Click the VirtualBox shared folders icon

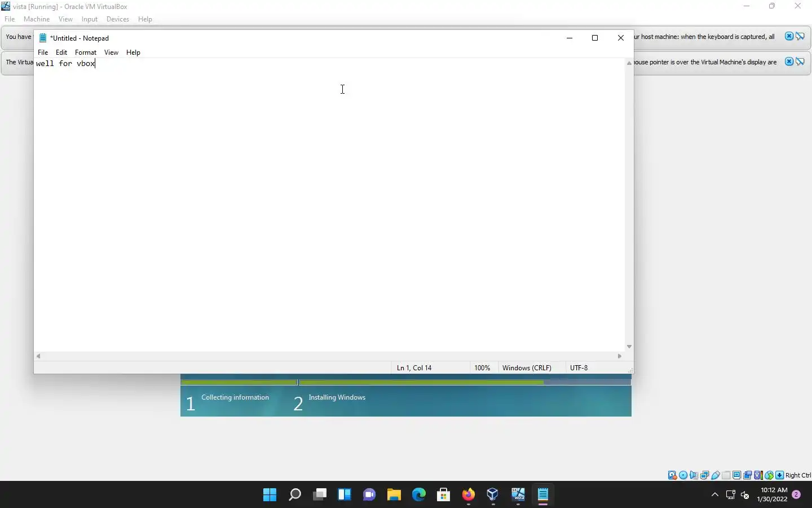pos(726,475)
